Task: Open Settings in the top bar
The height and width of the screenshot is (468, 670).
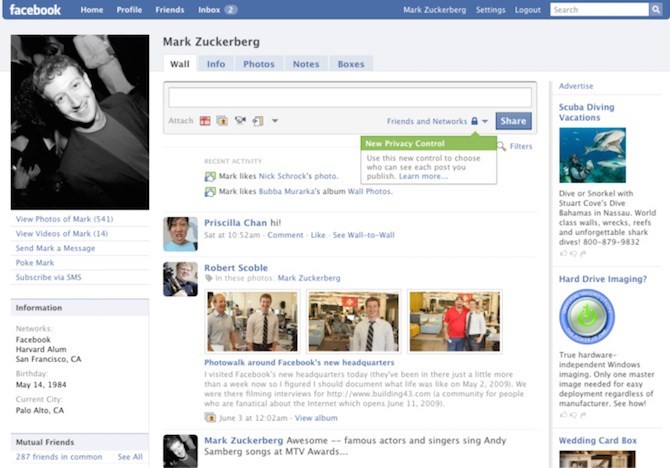Action: coord(491,10)
